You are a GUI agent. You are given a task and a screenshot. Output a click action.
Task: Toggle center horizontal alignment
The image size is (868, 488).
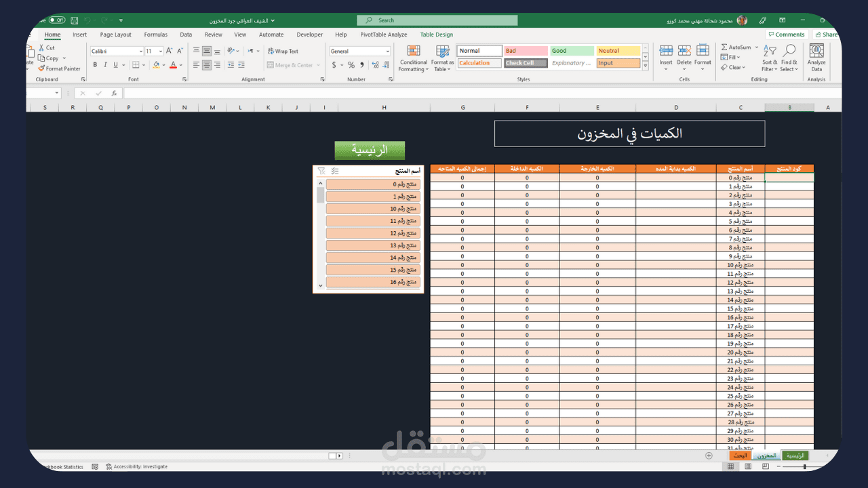(207, 65)
